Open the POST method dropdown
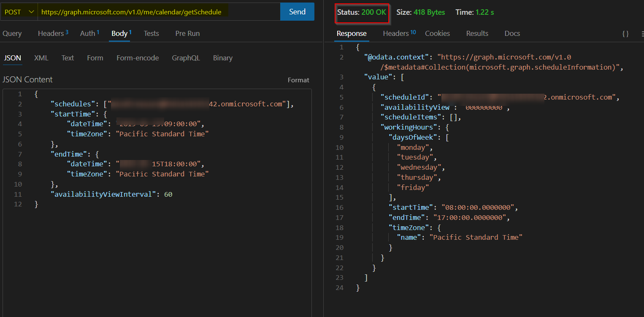Image resolution: width=644 pixels, height=317 pixels. (x=19, y=12)
